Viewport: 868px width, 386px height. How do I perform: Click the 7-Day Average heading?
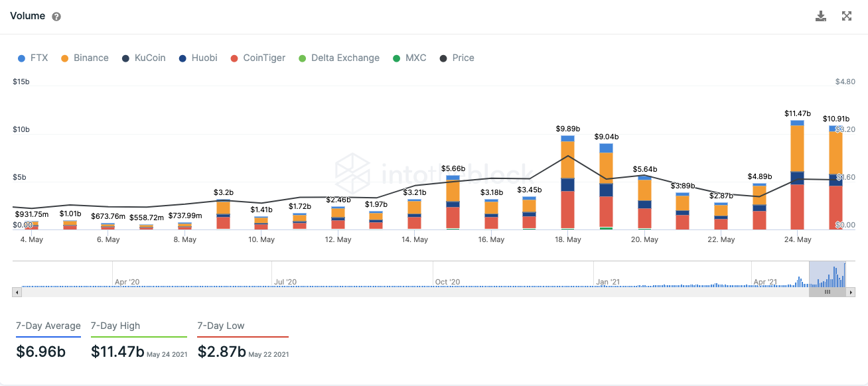[48, 326]
